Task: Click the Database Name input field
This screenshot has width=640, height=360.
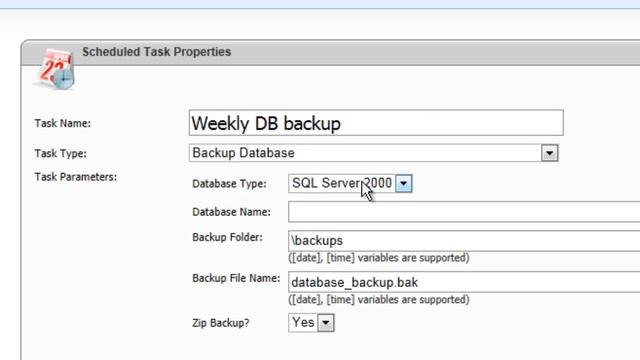Action: pyautogui.click(x=464, y=212)
